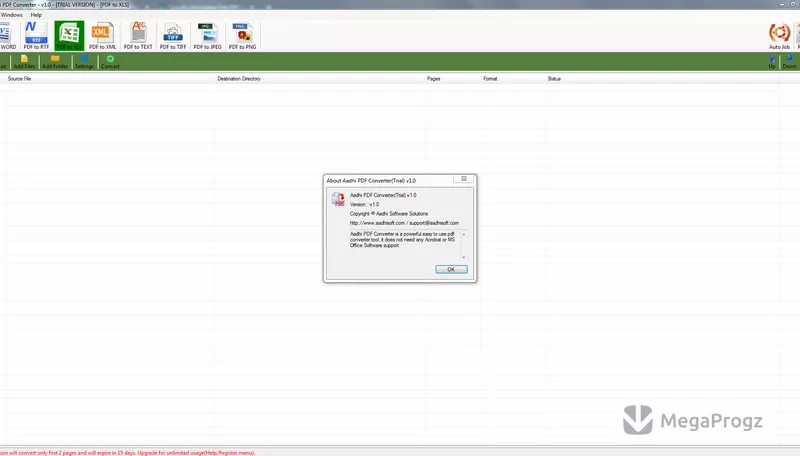Select the PDF to XML converter
The width and height of the screenshot is (800, 456).
(x=103, y=36)
